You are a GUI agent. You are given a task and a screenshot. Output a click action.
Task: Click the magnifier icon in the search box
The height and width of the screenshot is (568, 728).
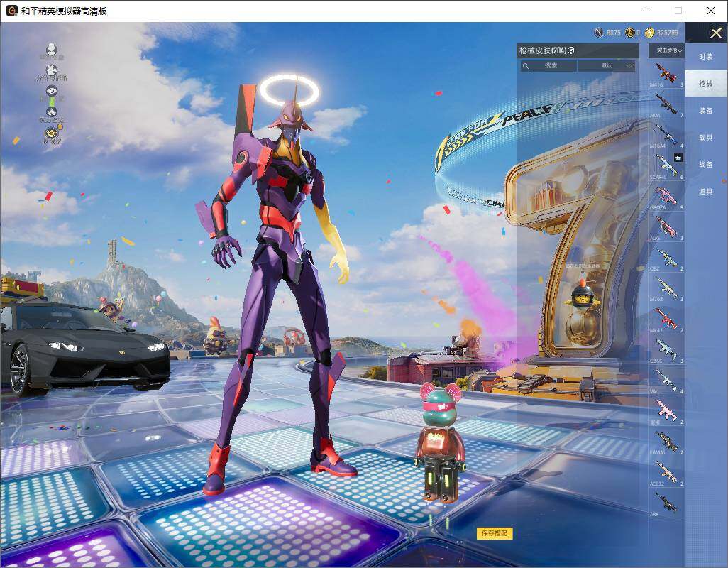[x=526, y=66]
